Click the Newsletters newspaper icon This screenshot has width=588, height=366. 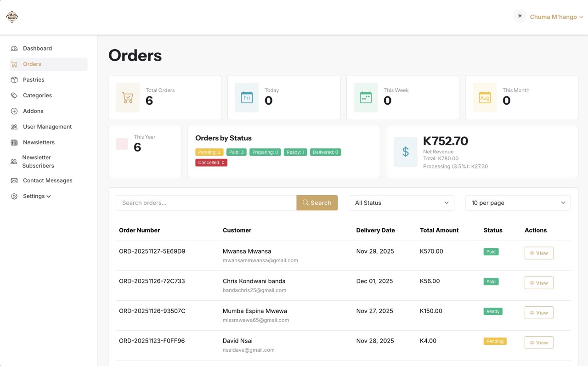(x=14, y=142)
